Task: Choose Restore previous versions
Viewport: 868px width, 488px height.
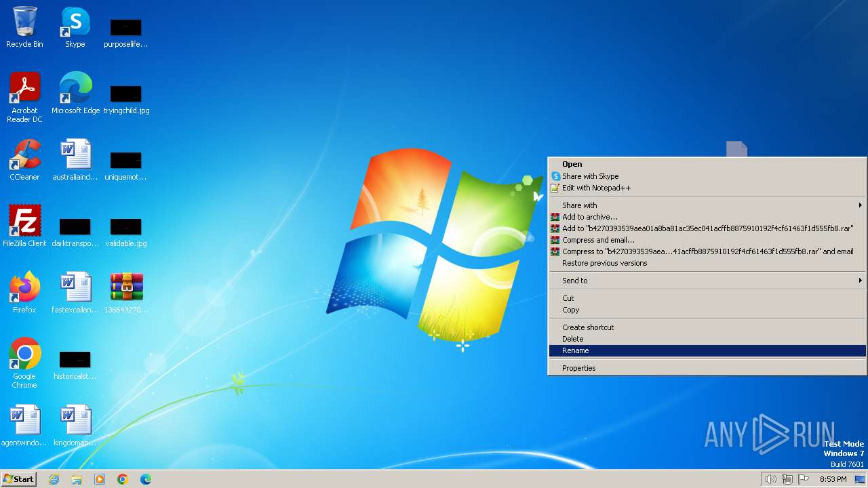Action: [707, 263]
